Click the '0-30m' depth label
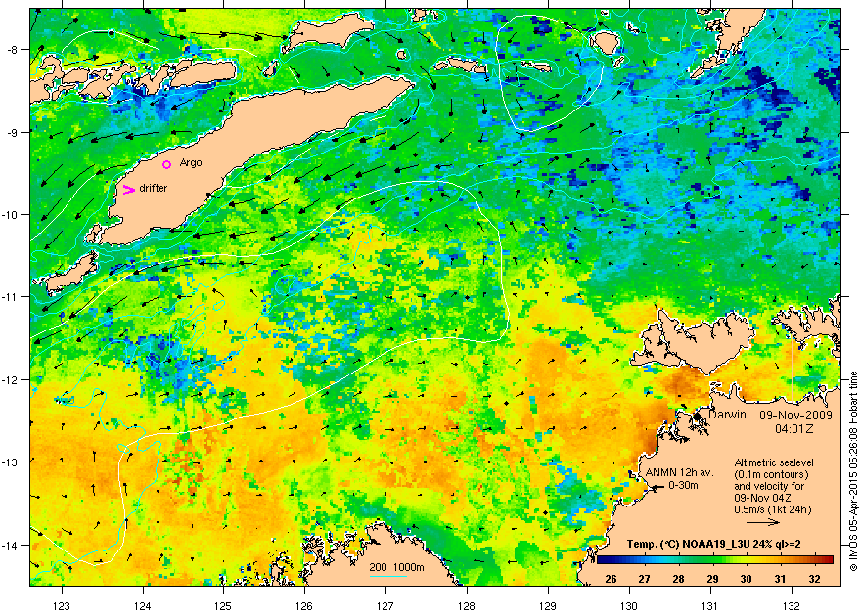The width and height of the screenshot is (861, 616). [683, 485]
